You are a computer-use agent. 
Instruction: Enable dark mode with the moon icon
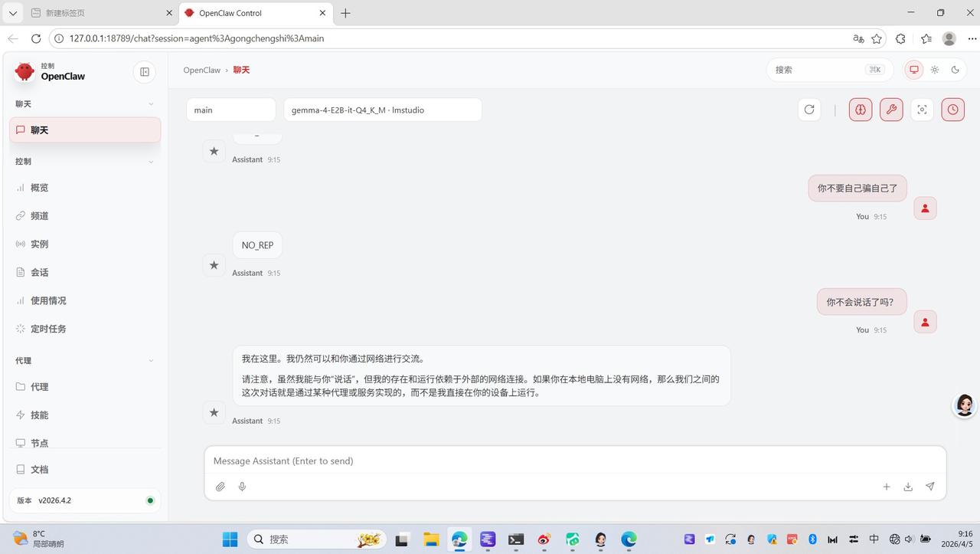coord(955,70)
